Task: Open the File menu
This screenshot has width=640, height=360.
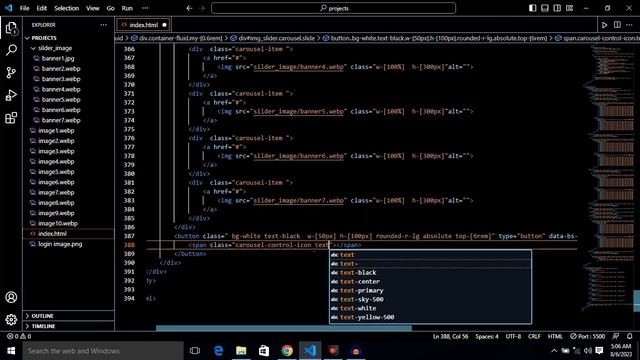Action: tap(24, 8)
